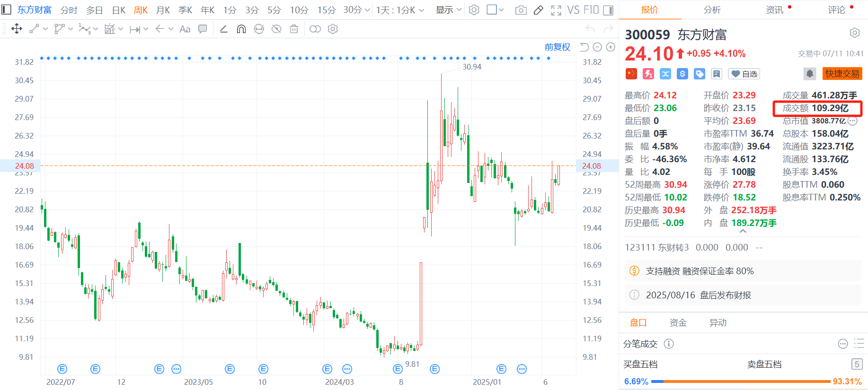Select the Aa text annotation tool
Image resolution: width=868 pixels, height=390 pixels.
tap(185, 29)
